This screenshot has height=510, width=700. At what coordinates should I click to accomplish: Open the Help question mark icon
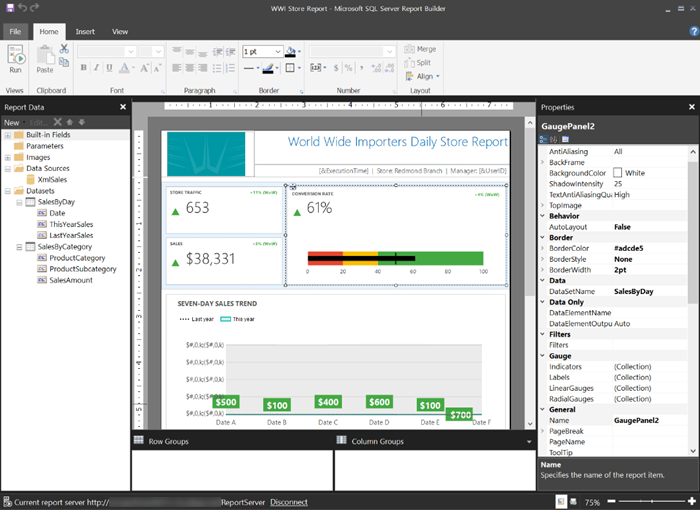(x=693, y=31)
